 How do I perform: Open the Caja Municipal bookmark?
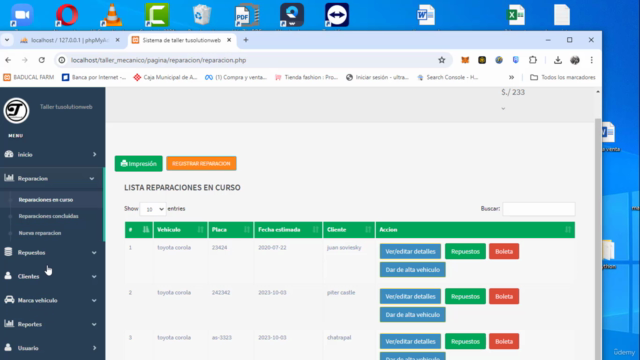click(165, 77)
